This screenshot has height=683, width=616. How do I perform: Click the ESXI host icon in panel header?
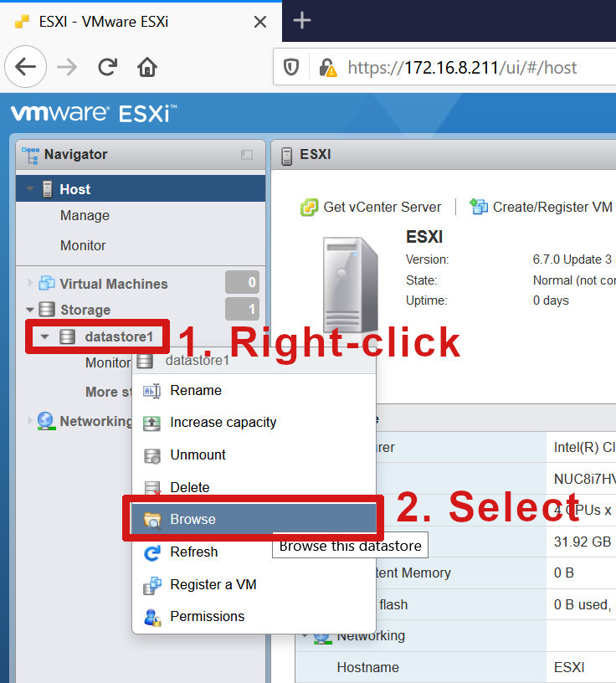[286, 156]
